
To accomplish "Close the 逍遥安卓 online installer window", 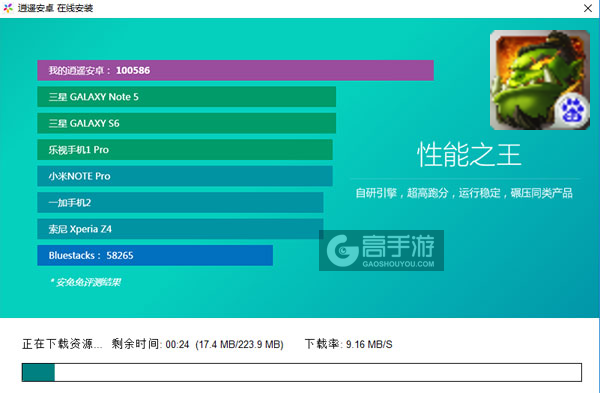I will pyautogui.click(x=588, y=8).
